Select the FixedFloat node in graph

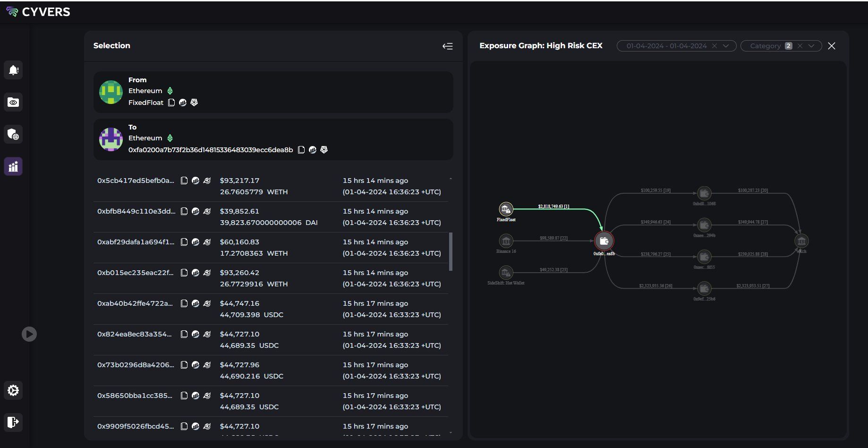tap(506, 209)
